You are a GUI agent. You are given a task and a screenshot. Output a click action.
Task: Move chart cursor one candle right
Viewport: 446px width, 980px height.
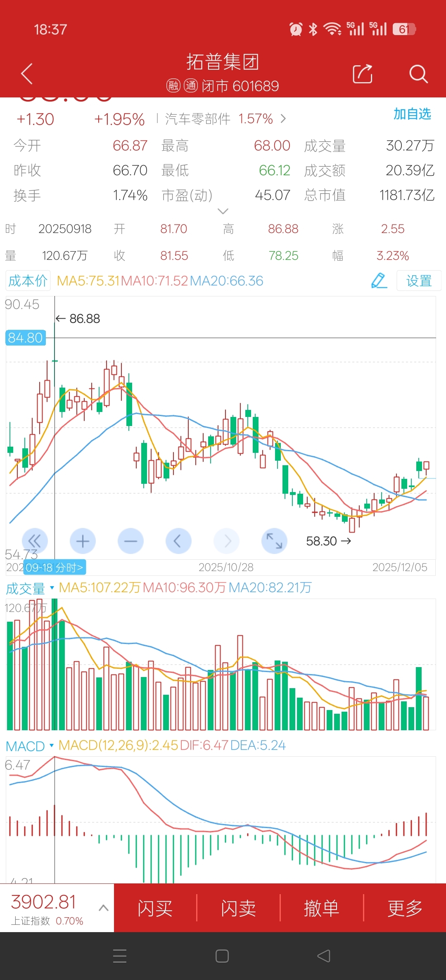pos(226,541)
